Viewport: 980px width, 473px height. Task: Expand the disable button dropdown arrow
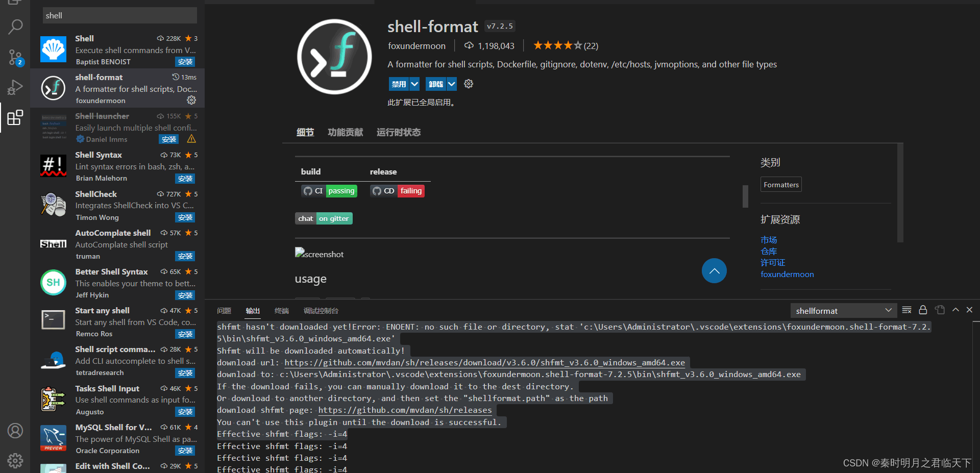pyautogui.click(x=414, y=84)
